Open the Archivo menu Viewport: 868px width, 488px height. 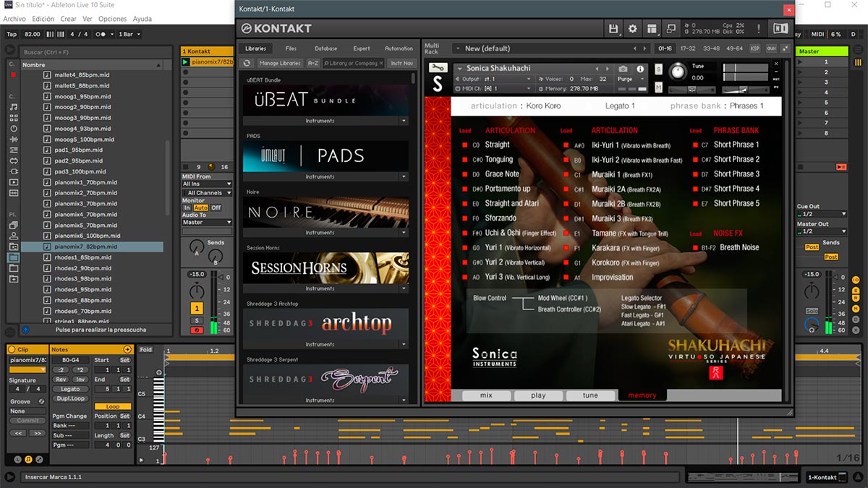tap(14, 19)
